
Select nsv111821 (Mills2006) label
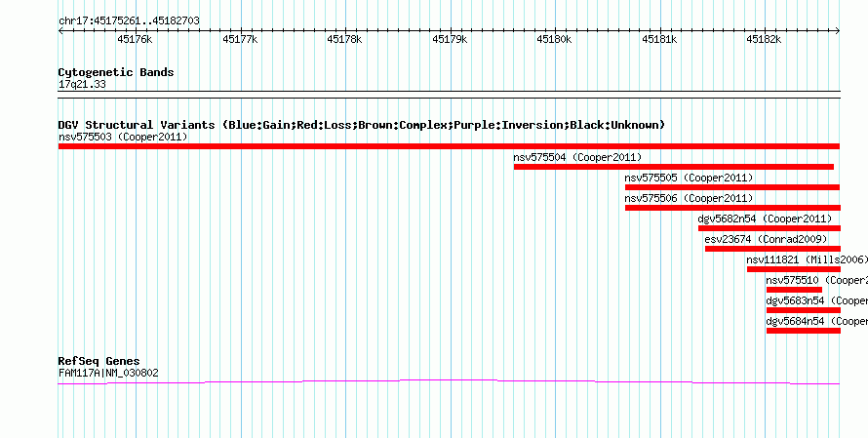[808, 259]
